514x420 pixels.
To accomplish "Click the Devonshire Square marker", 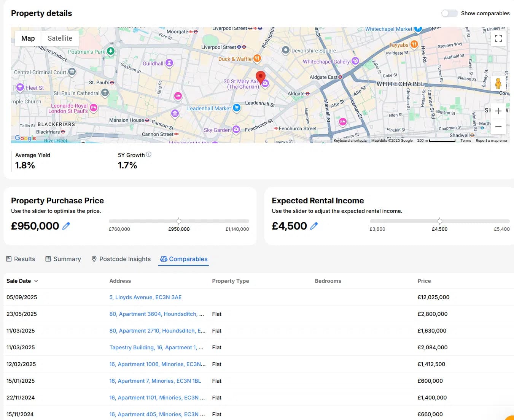I will pyautogui.click(x=286, y=50).
